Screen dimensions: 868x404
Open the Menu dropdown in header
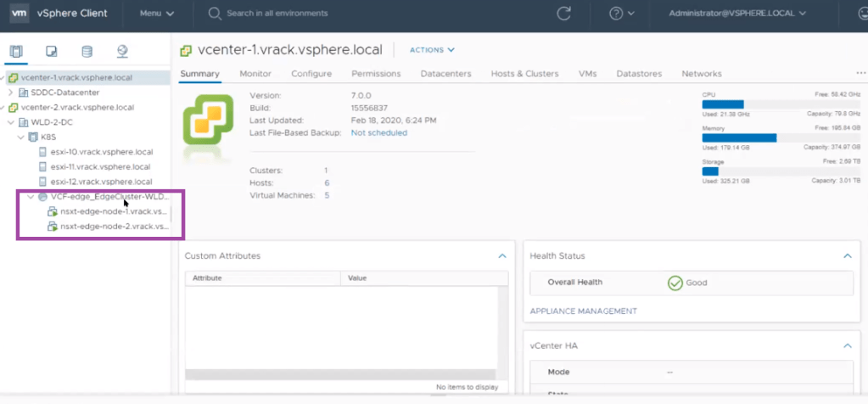point(156,14)
